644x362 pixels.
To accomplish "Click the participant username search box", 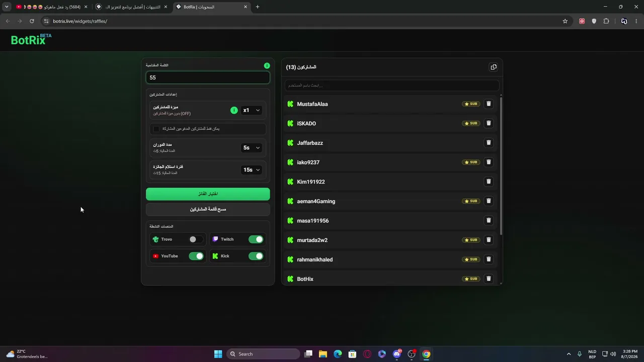I will point(392,85).
